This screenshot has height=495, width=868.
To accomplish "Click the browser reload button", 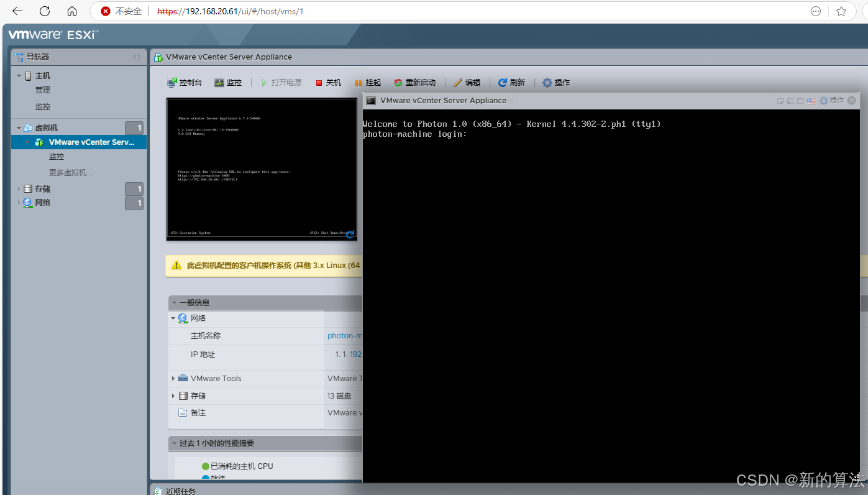I will (x=45, y=11).
